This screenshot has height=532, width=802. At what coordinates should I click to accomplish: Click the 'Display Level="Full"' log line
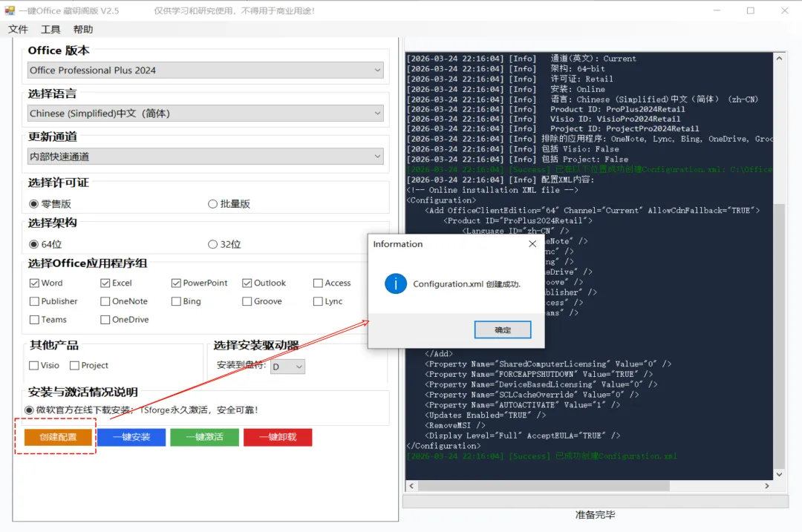(x=522, y=436)
